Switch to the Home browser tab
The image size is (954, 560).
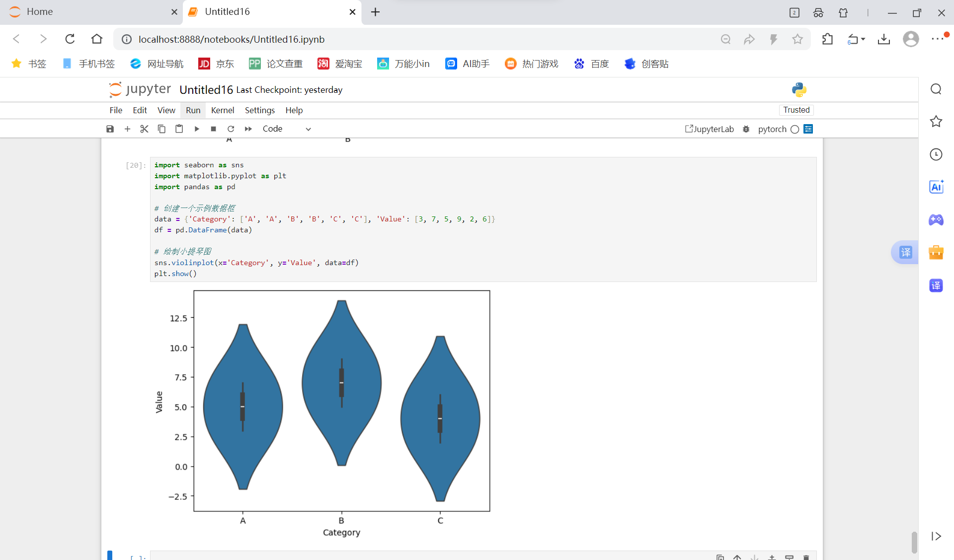40,12
